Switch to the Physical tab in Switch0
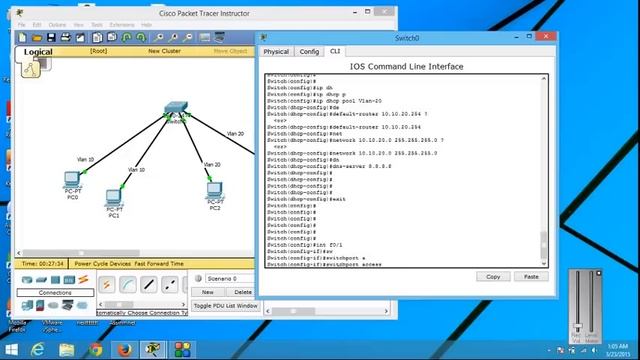The image size is (640, 360). [276, 51]
